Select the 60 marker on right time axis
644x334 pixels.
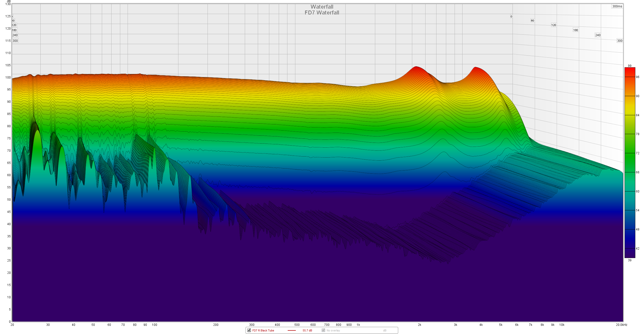[532, 20]
